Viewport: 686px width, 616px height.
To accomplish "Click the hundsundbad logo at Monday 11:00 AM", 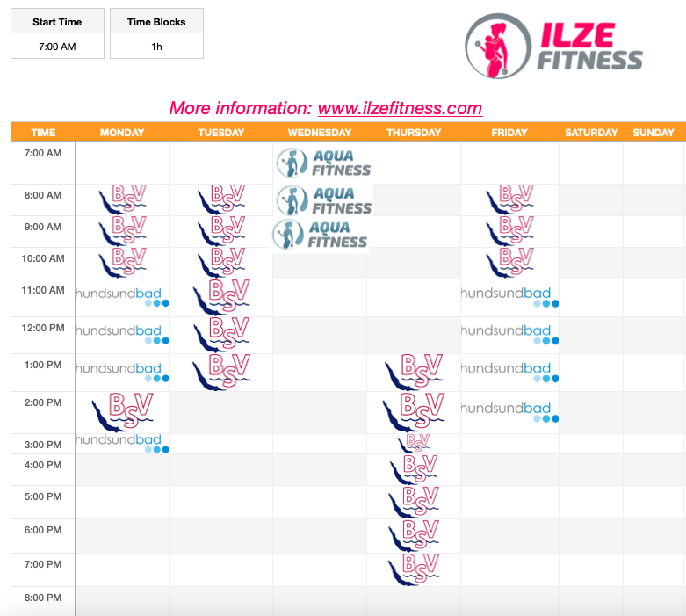I will pyautogui.click(x=122, y=297).
